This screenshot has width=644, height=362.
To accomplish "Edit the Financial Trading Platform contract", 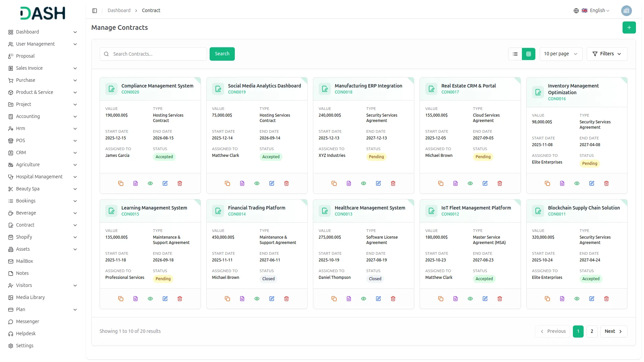I will coord(272,299).
